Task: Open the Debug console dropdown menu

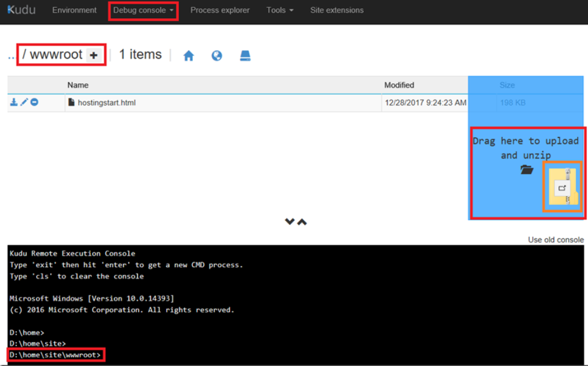Action: [143, 10]
